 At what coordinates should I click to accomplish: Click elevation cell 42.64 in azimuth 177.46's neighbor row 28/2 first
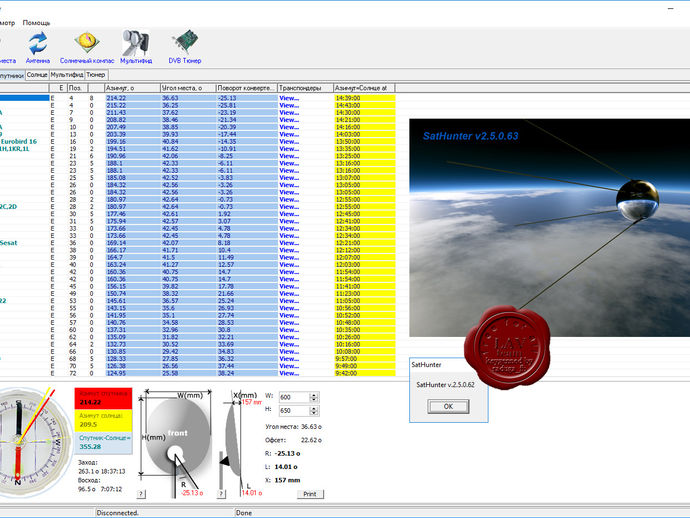tap(188, 199)
